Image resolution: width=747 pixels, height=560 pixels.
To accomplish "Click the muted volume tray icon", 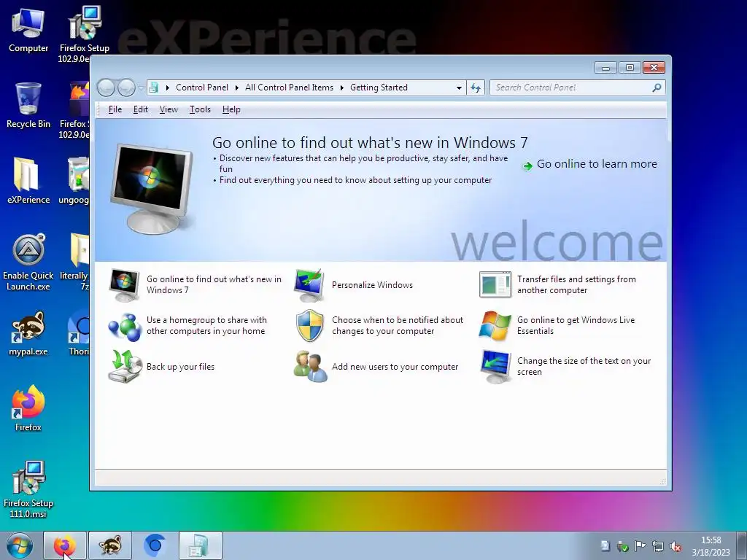I will (x=675, y=546).
